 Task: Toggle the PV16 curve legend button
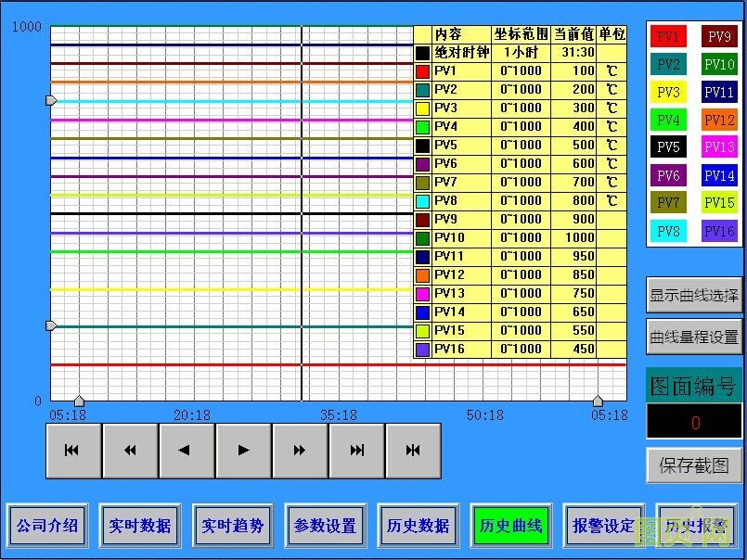click(x=719, y=232)
